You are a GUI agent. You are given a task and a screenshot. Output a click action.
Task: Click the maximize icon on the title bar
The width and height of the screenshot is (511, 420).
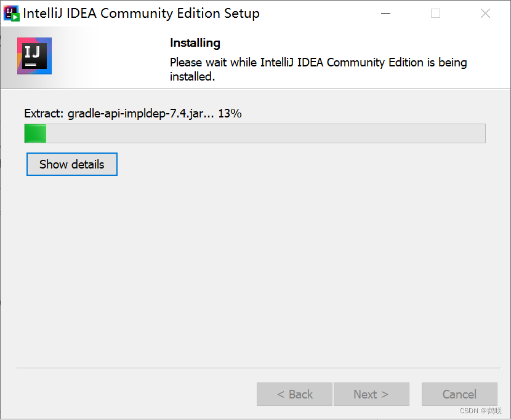435,13
